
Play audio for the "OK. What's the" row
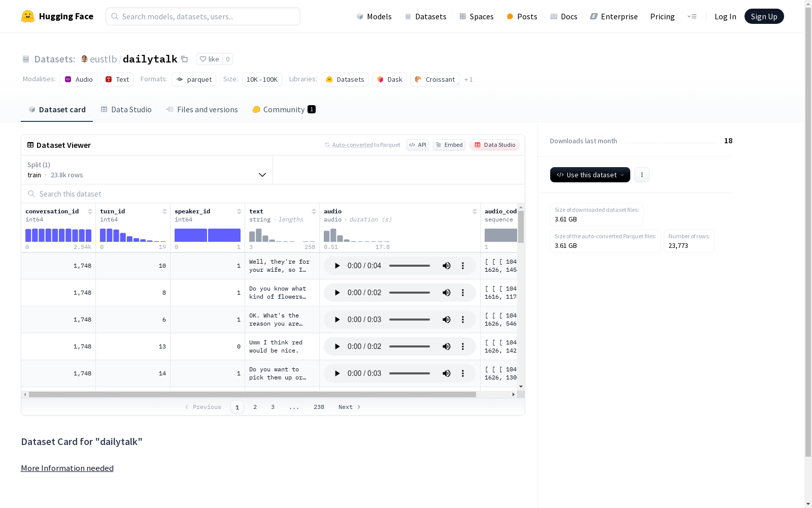point(337,320)
